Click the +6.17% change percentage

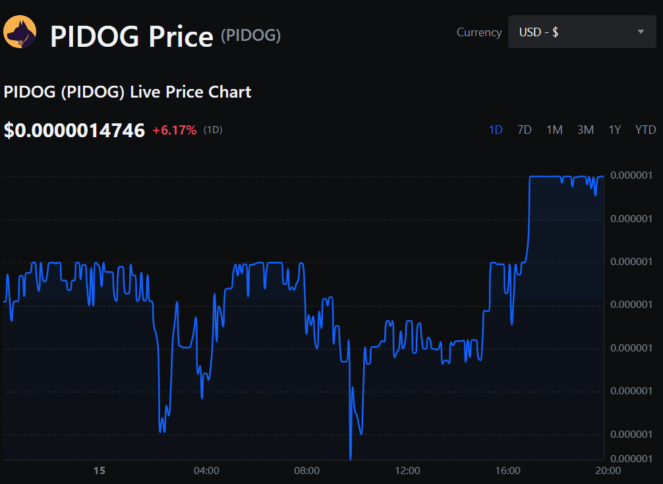click(175, 130)
